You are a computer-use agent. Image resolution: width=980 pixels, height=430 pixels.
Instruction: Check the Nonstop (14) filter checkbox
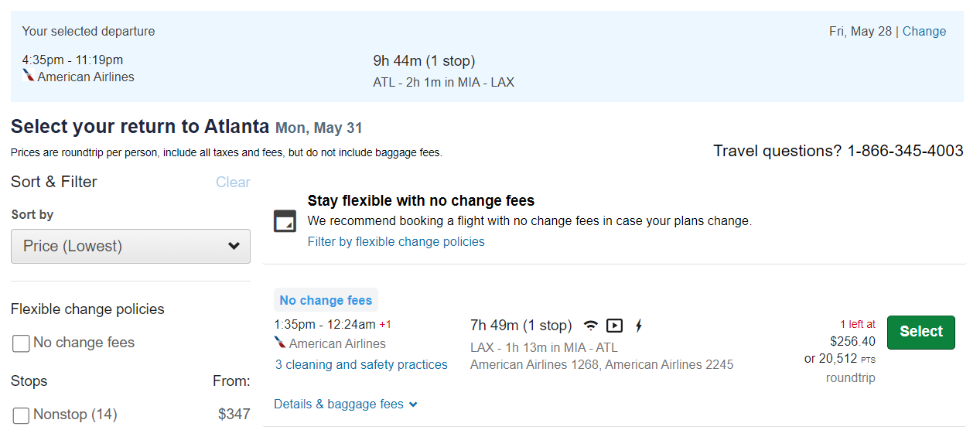point(22,415)
